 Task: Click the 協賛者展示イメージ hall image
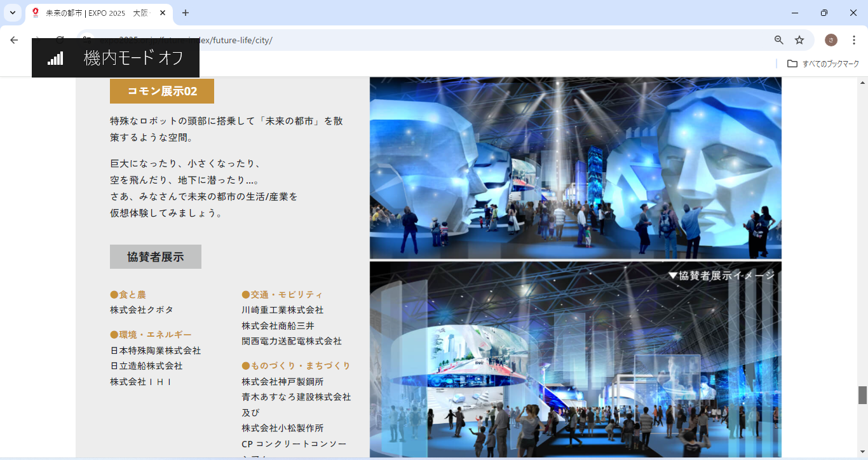pyautogui.click(x=576, y=360)
